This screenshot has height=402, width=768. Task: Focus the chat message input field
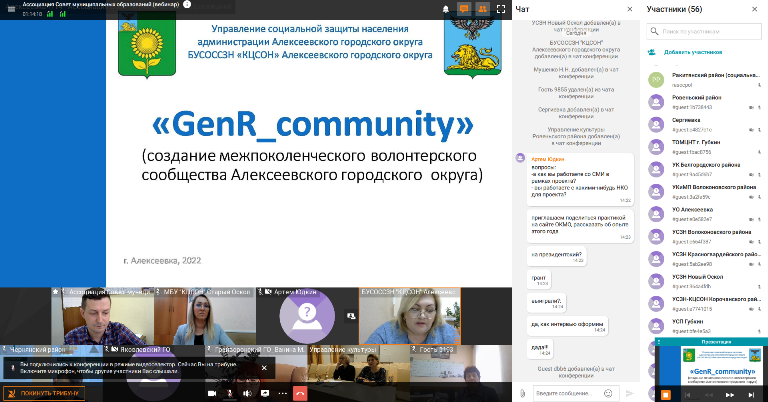pyautogui.click(x=568, y=393)
